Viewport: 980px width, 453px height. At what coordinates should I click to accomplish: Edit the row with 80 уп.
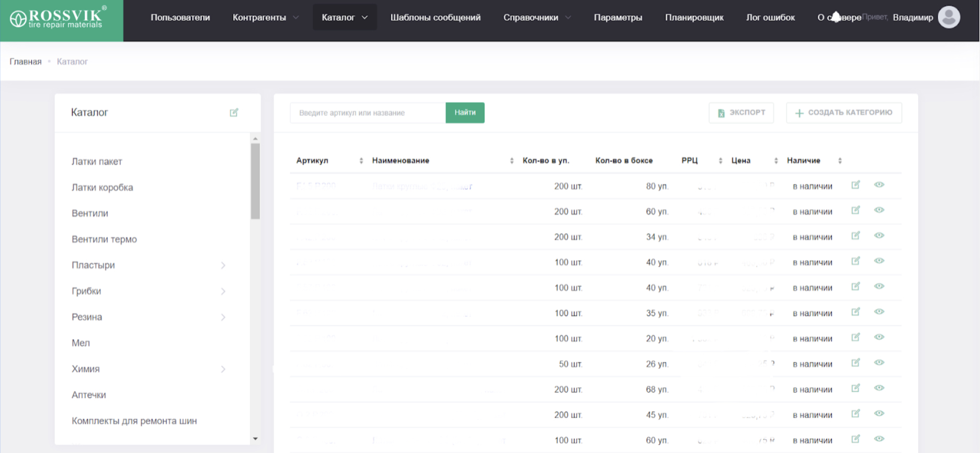856,184
